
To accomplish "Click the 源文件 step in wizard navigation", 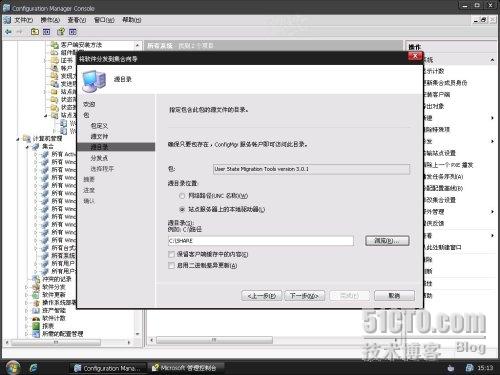I will click(99, 136).
